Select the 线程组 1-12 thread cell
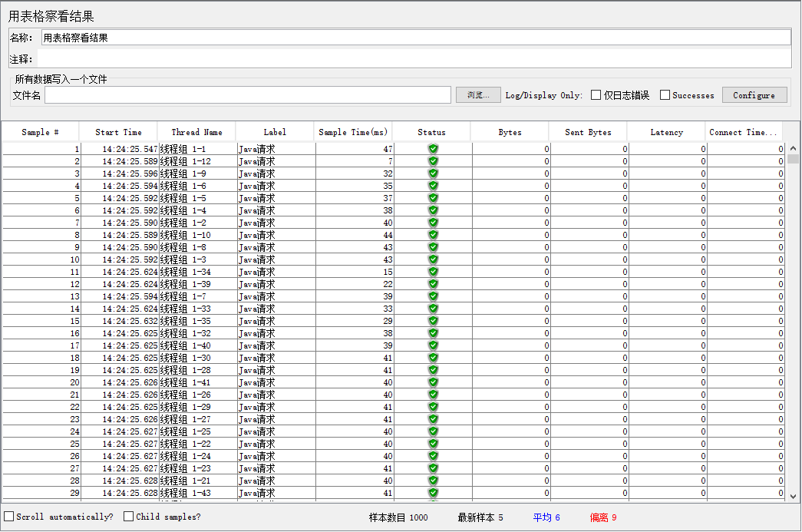This screenshot has width=802, height=532. point(197,161)
